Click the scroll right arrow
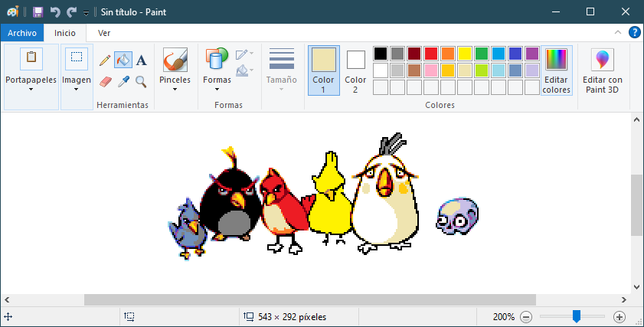This screenshot has width=644, height=327. coord(624,300)
